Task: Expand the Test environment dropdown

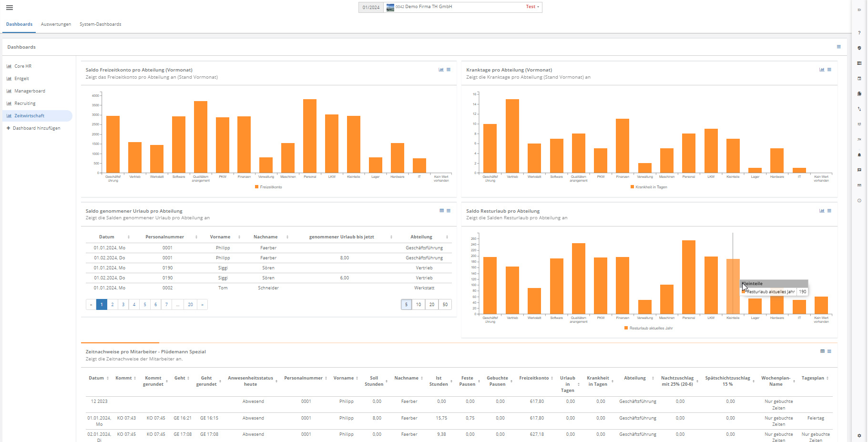Action: point(532,7)
